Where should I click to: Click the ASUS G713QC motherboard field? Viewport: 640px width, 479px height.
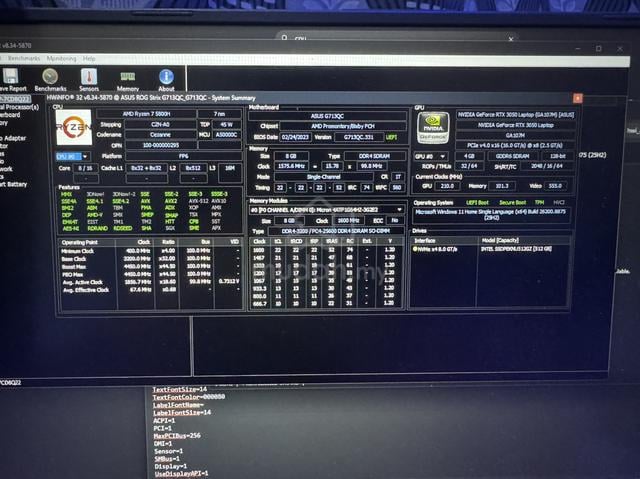(327, 116)
